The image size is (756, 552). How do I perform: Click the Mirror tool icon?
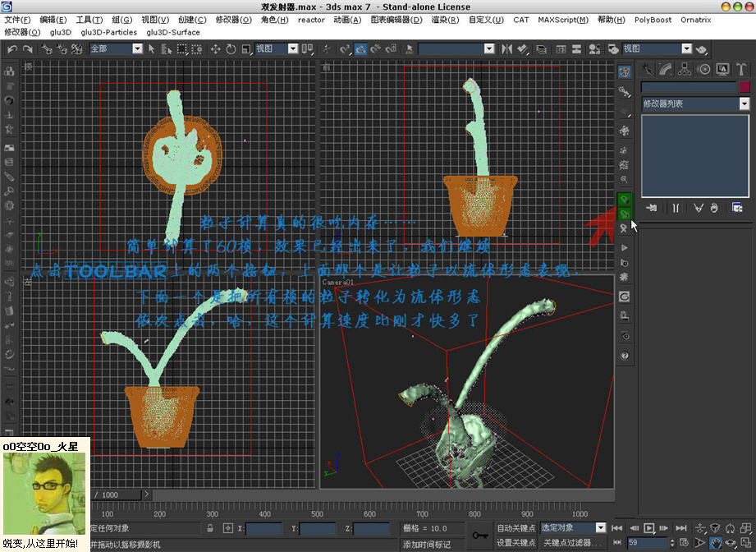tap(506, 48)
